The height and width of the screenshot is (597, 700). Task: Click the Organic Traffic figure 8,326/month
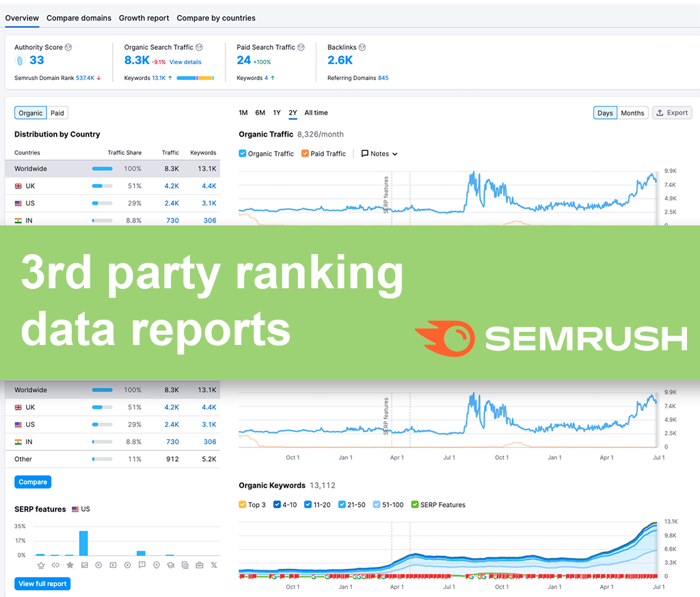321,135
